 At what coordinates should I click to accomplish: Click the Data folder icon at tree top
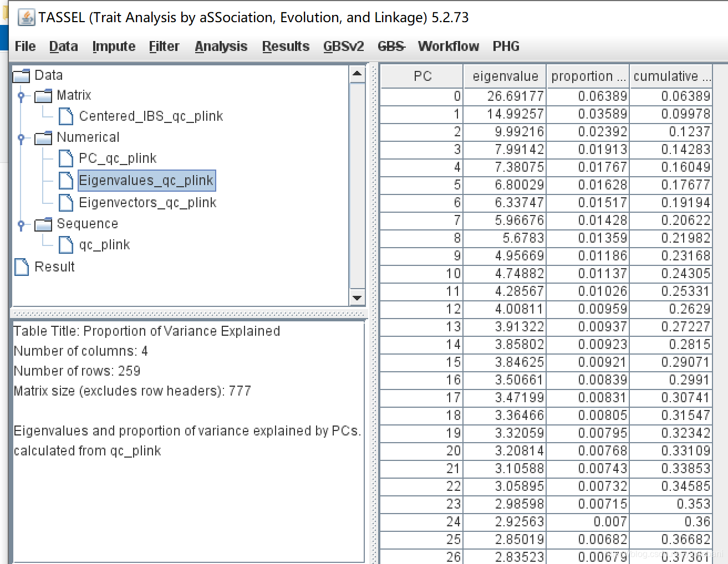(21, 75)
